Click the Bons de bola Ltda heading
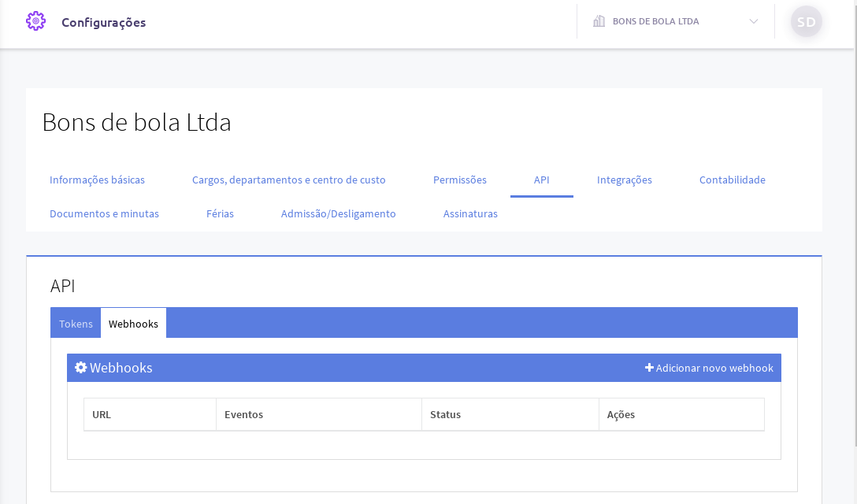 (x=136, y=122)
